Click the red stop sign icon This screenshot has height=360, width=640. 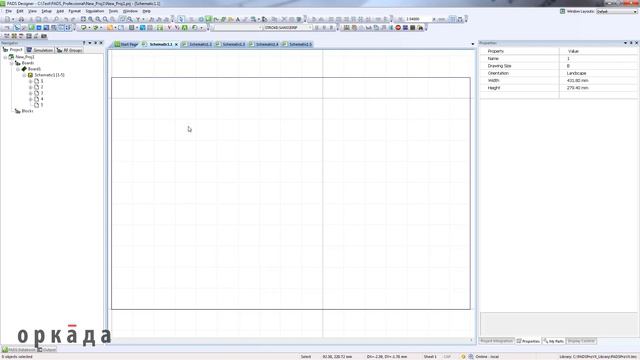click(398, 27)
